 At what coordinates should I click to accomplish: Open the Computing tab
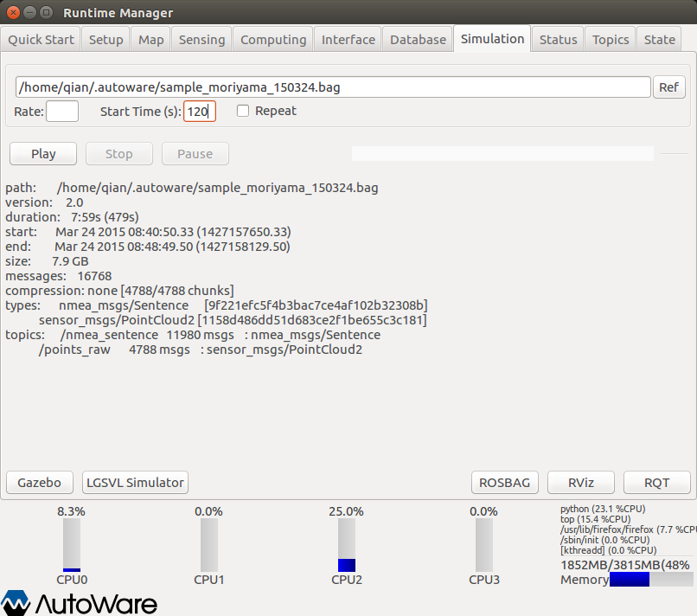click(273, 40)
